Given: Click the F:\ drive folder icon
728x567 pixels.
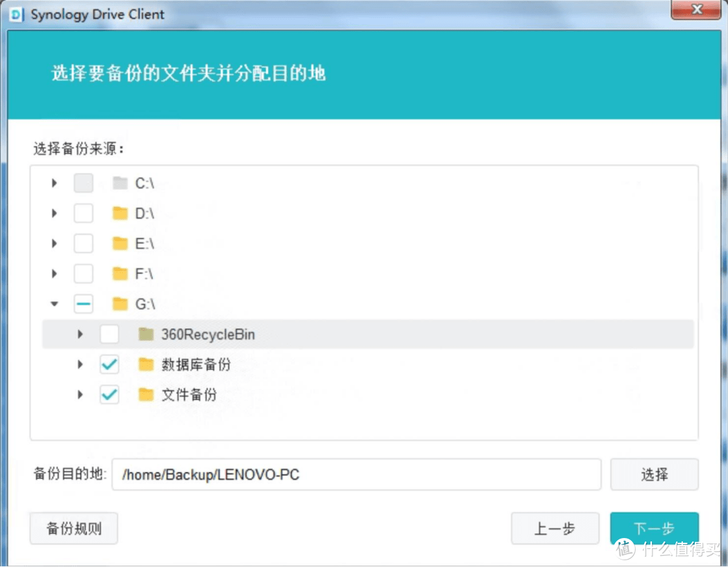Looking at the screenshot, I should coord(119,273).
